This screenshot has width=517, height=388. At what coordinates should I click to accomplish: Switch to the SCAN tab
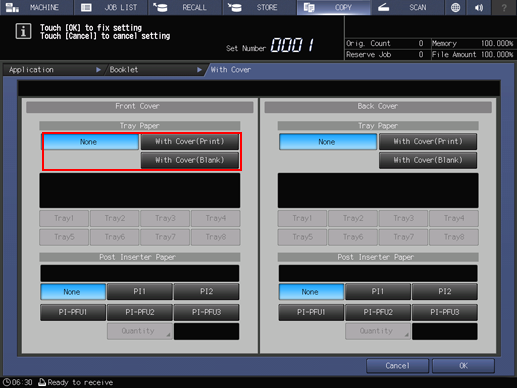(408, 7)
